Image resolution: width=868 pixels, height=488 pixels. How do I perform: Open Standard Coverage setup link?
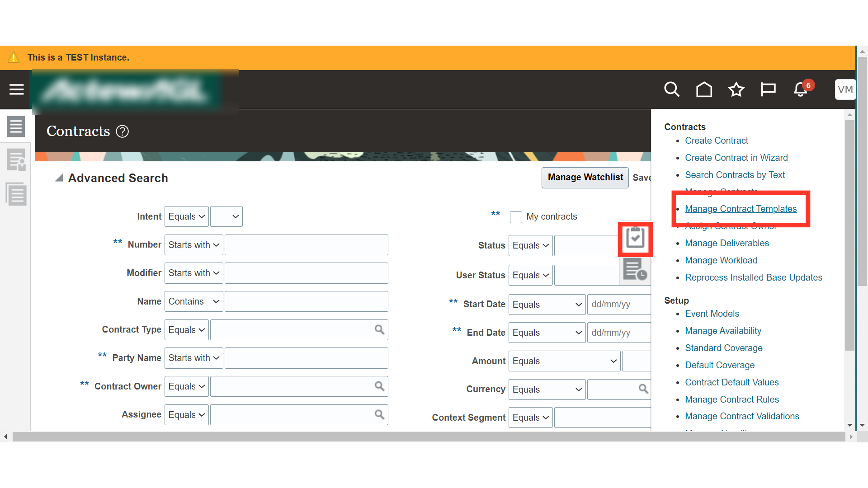(723, 348)
